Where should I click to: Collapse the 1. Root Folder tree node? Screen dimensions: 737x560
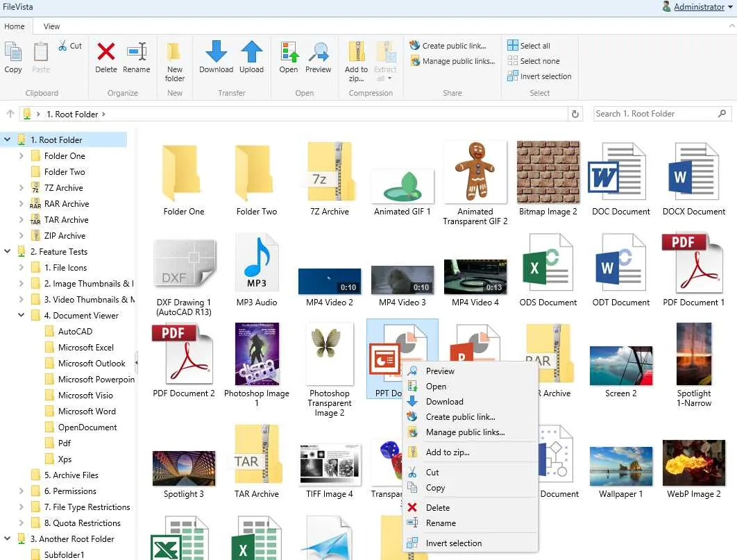7,139
